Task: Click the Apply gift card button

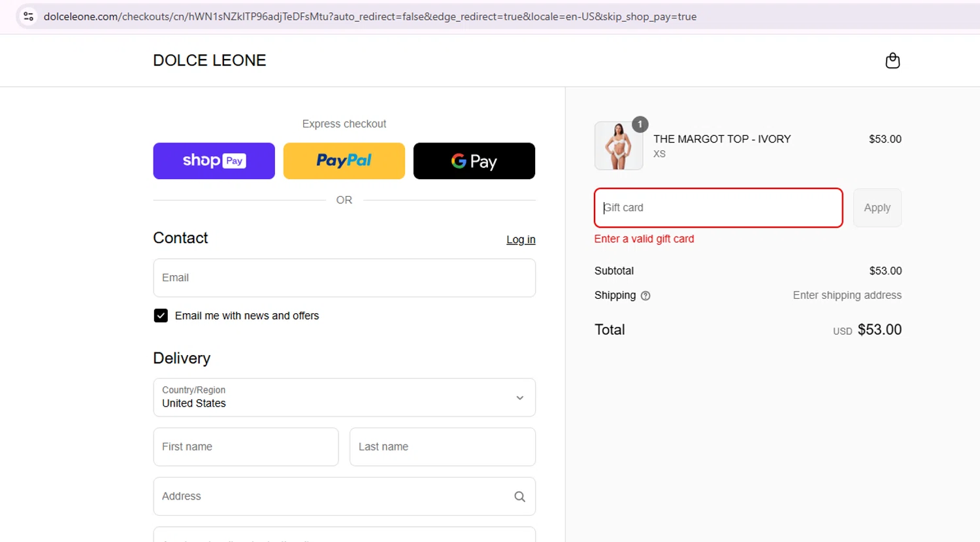Action: (877, 208)
